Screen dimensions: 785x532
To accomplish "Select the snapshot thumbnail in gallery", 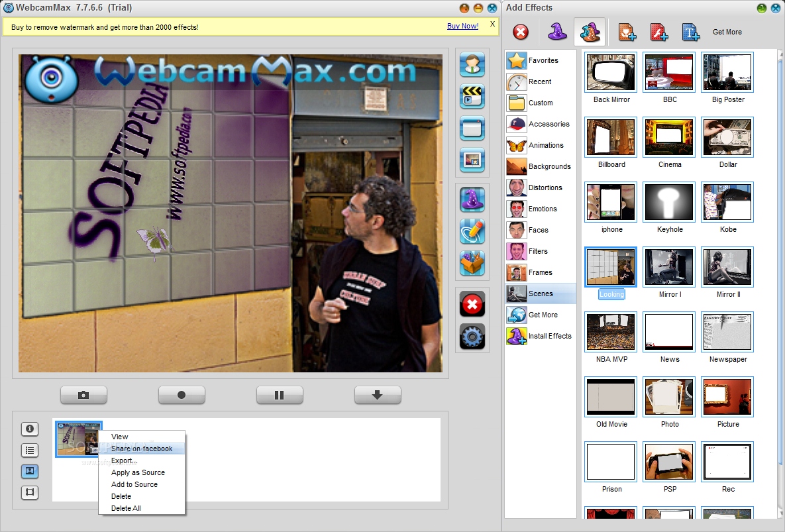I will 79,439.
